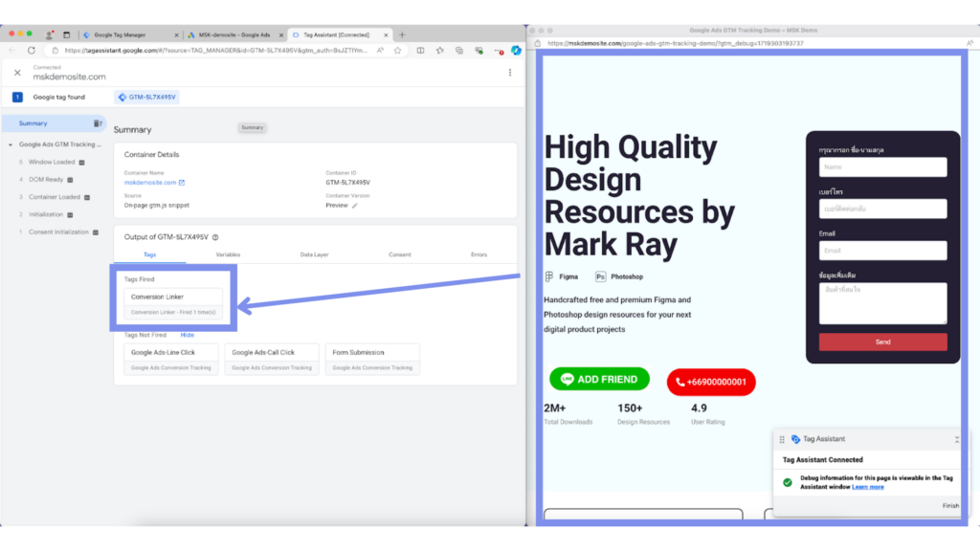
Task: Click the phone number input field
Action: [x=883, y=209]
